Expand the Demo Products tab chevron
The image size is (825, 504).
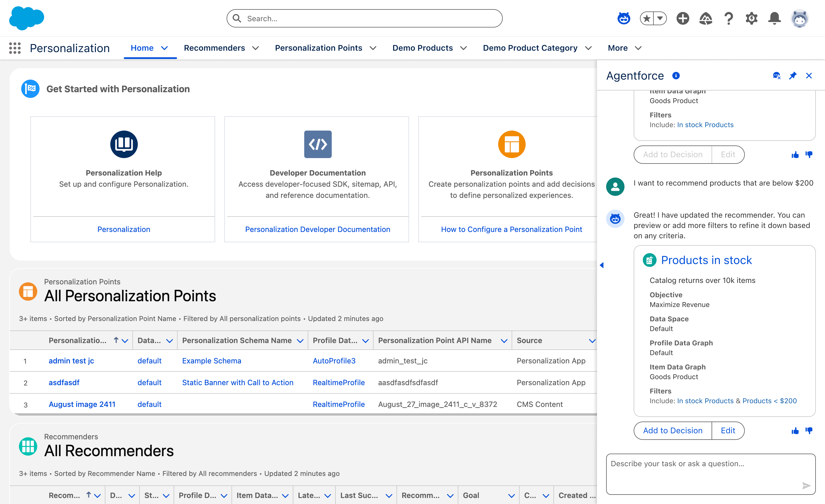[x=463, y=48]
